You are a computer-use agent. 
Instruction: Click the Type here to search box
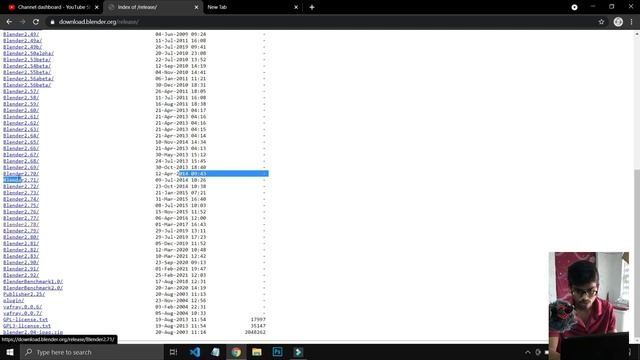pyautogui.click(x=92, y=352)
